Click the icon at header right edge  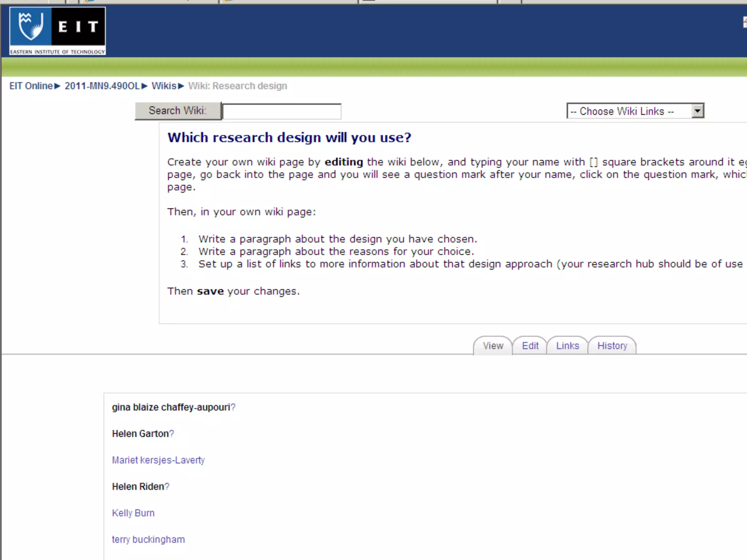click(744, 23)
